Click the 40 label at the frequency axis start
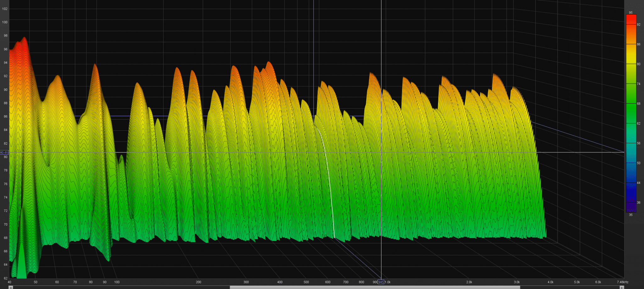The width and height of the screenshot is (644, 289). click(9, 282)
